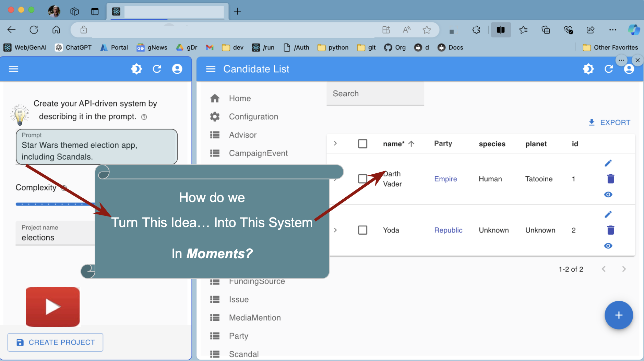Image resolution: width=644 pixels, height=361 pixels.
Task: Delete Darth Vader row with trash icon
Action: pyautogui.click(x=610, y=178)
